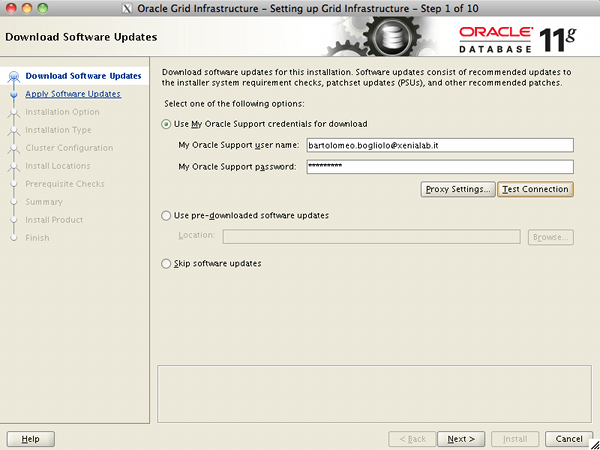
Task: Click the Test Connection button
Action: [x=535, y=189]
